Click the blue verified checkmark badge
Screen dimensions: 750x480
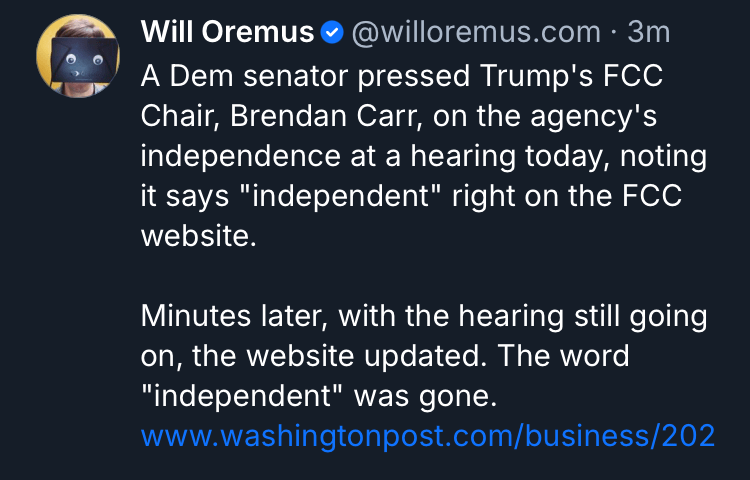pos(333,33)
